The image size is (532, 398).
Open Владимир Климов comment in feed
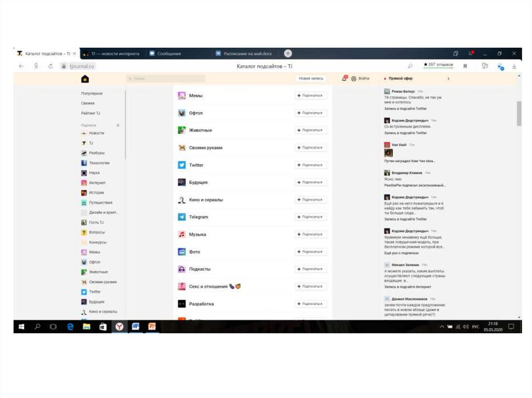pyautogui.click(x=415, y=179)
